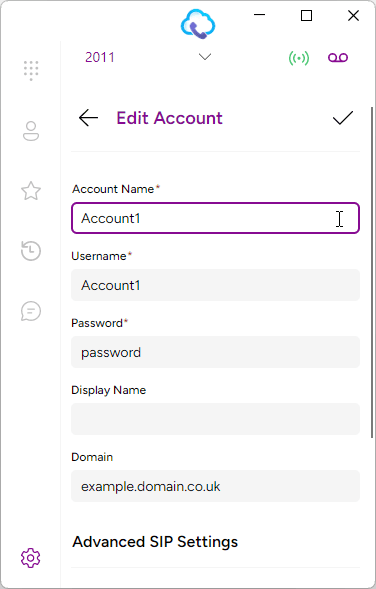Click the vertical scrollbar on the right

tap(373, 272)
